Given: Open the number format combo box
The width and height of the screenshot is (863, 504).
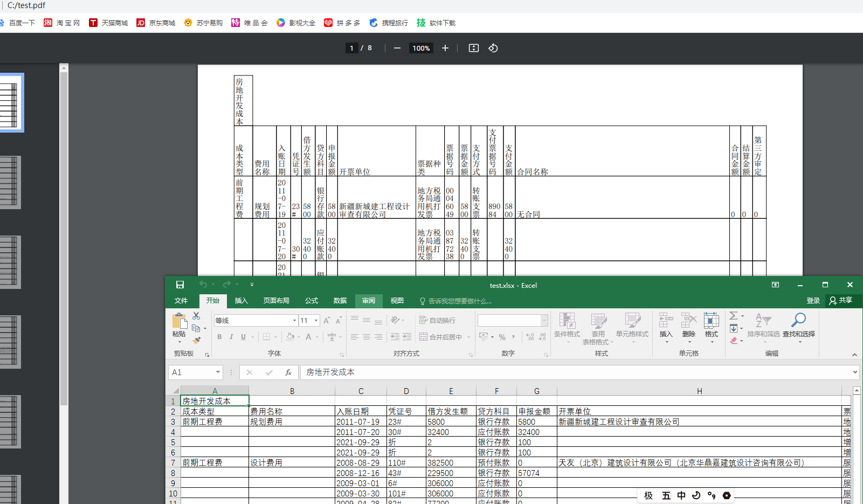Looking at the screenshot, I should (x=512, y=321).
